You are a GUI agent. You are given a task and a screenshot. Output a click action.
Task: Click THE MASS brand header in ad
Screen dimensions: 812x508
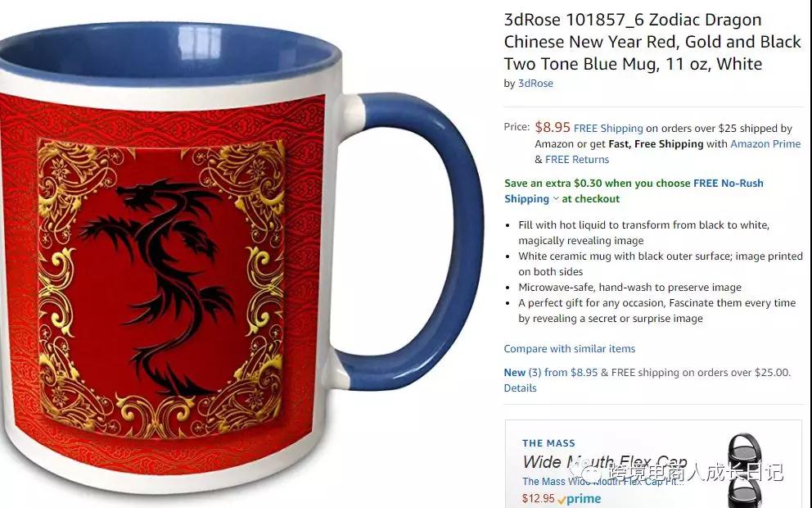pos(548,443)
